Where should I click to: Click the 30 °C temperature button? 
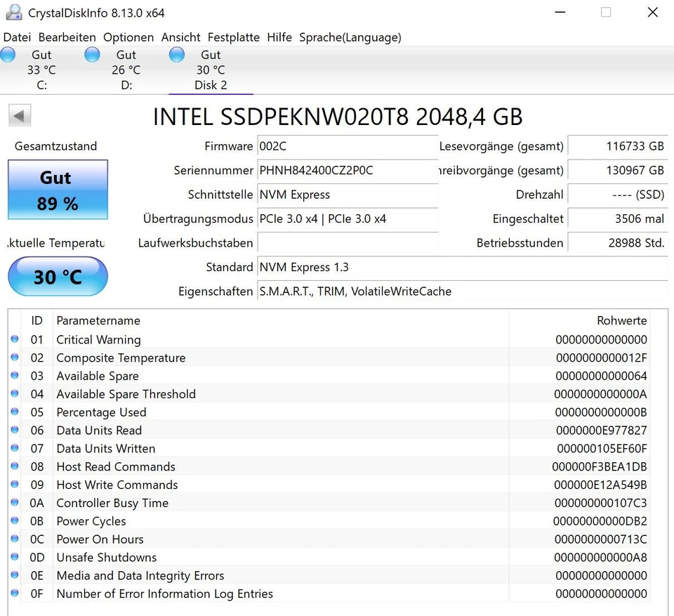pyautogui.click(x=58, y=277)
